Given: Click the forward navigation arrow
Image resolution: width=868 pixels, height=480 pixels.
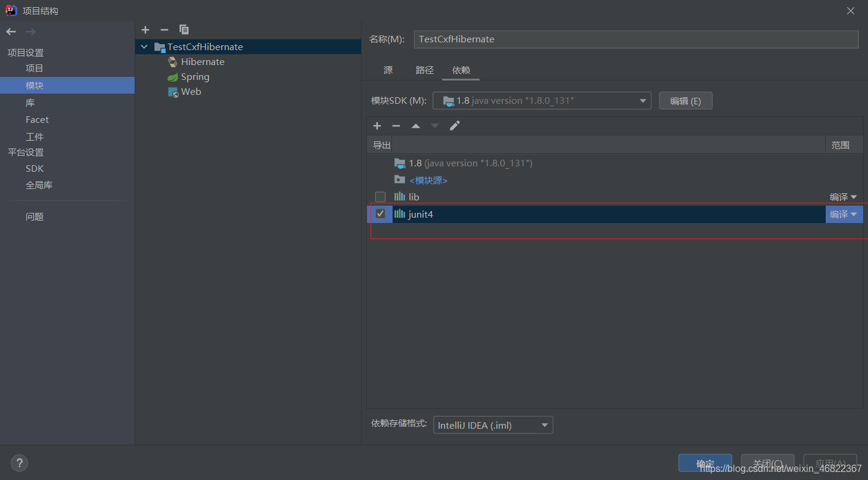Looking at the screenshot, I should 31,32.
